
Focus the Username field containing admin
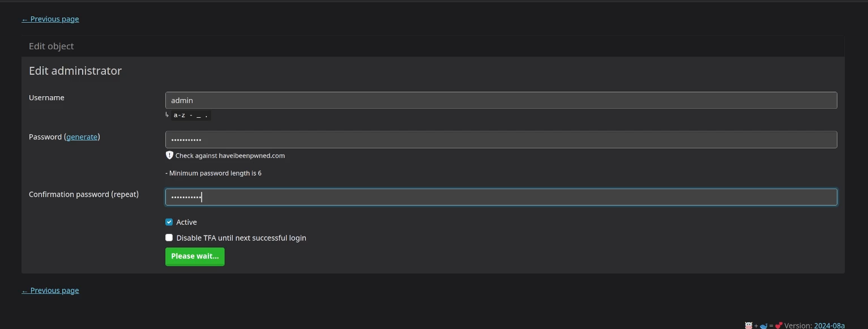[x=501, y=100]
